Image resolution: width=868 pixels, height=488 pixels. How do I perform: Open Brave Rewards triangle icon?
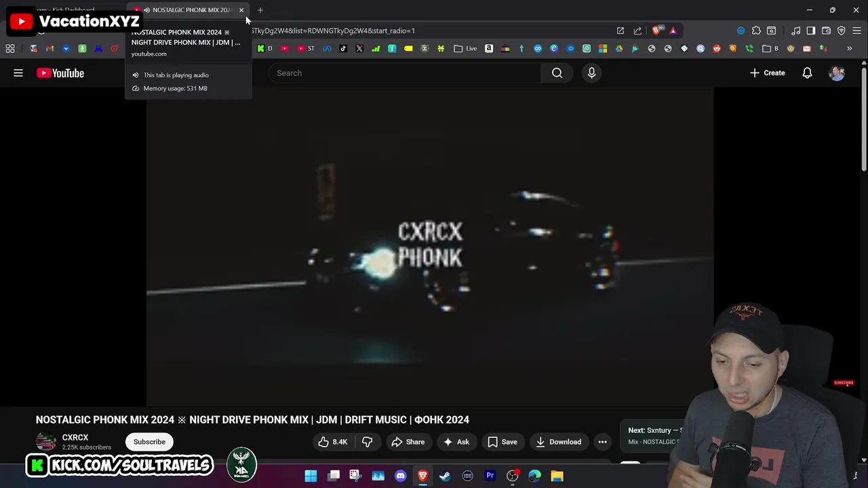[x=673, y=30]
